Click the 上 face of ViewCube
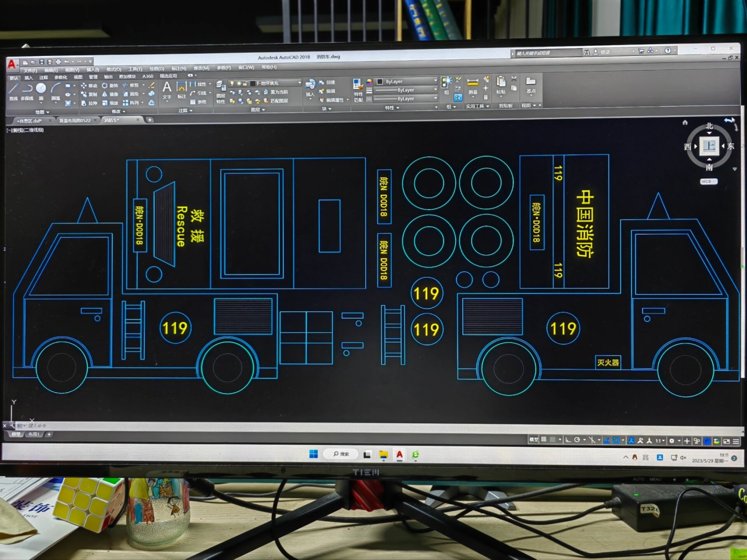 tap(709, 146)
